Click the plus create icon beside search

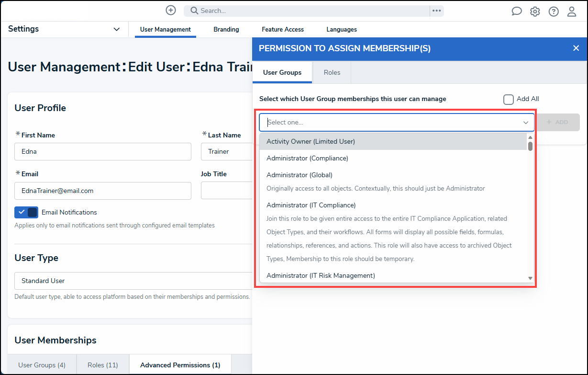(171, 10)
